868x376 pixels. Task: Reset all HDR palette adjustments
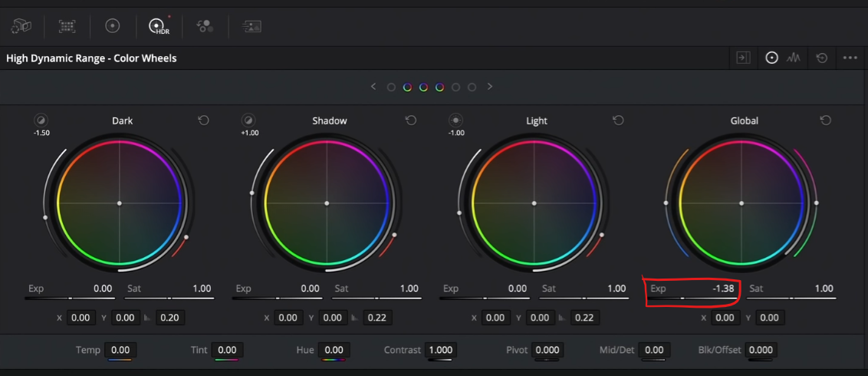[x=822, y=58]
